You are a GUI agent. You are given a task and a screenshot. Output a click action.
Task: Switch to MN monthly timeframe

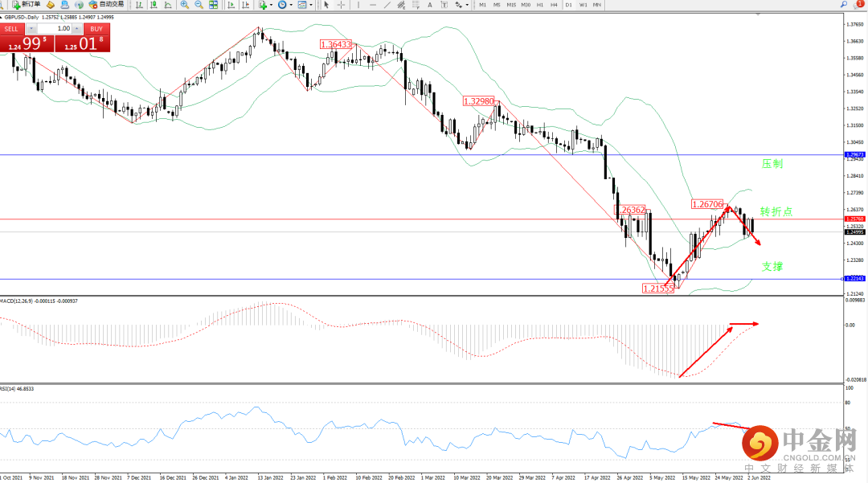point(596,5)
